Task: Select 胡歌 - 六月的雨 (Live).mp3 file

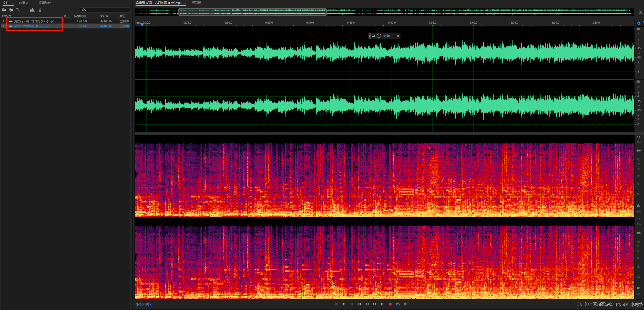Action: click(x=32, y=26)
